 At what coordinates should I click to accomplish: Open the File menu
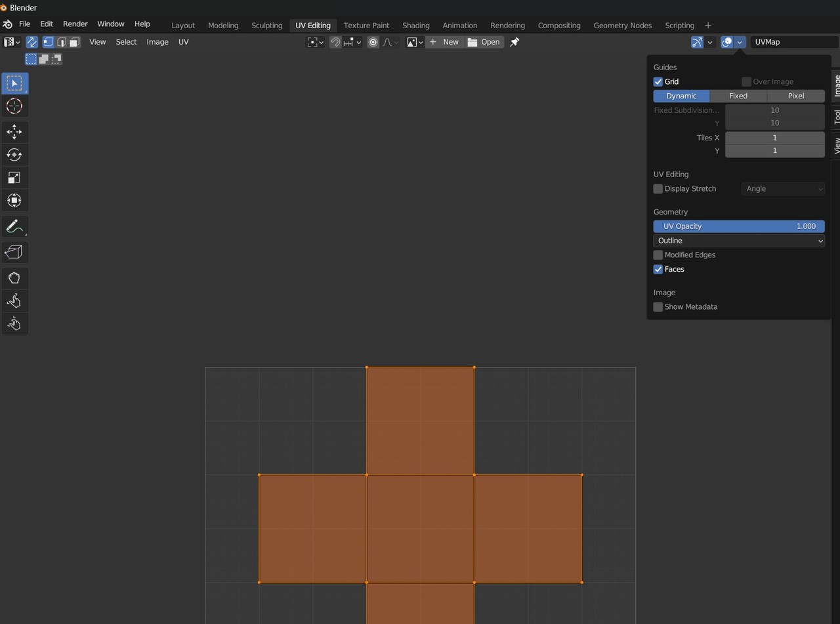tap(25, 24)
